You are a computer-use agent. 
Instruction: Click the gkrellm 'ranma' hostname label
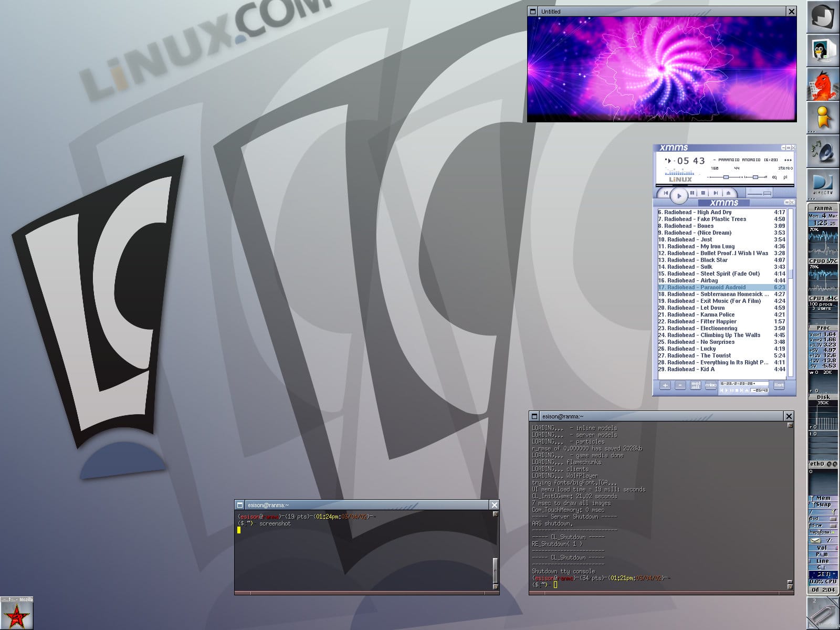tap(823, 208)
